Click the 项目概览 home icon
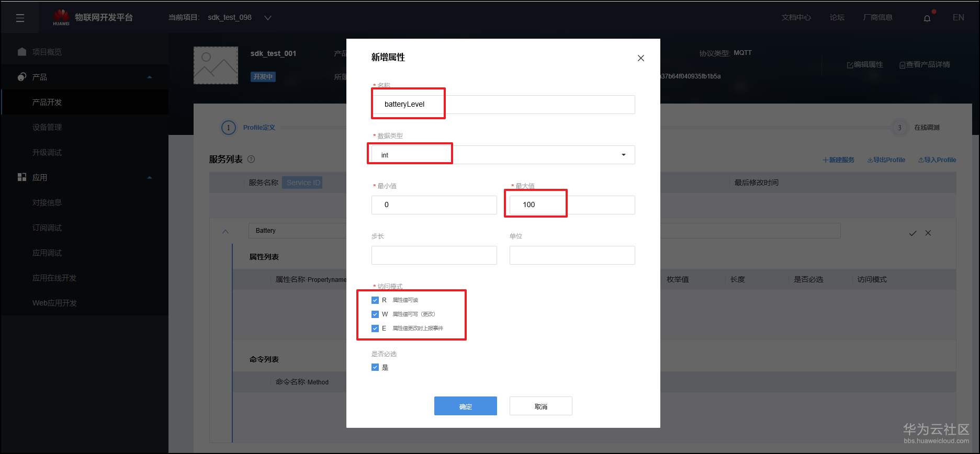 pos(22,52)
